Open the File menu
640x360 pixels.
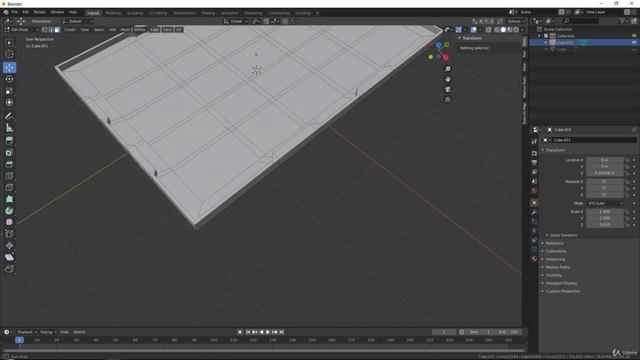pyautogui.click(x=15, y=12)
